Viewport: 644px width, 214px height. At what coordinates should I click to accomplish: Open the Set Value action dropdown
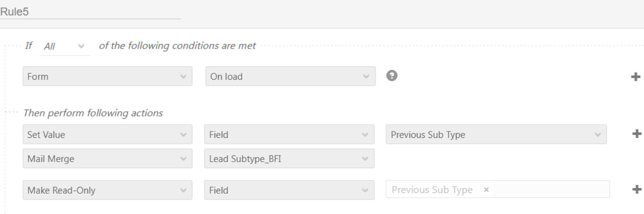pos(106,135)
